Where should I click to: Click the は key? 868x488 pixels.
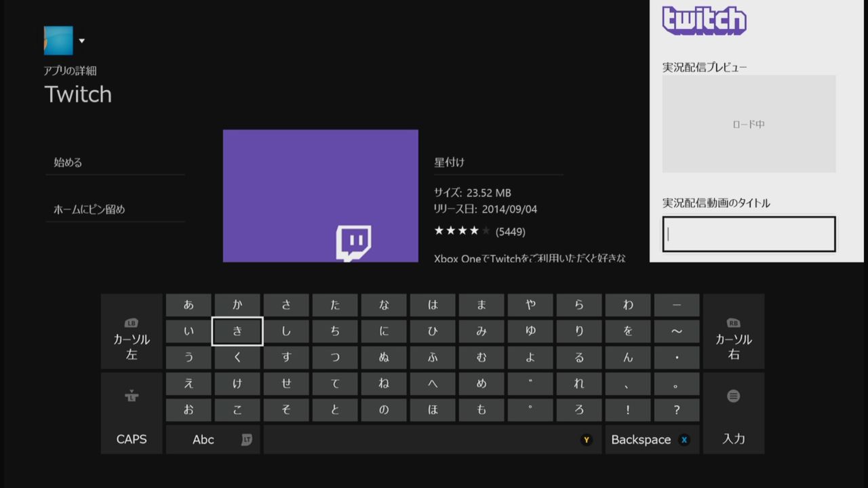pyautogui.click(x=433, y=305)
